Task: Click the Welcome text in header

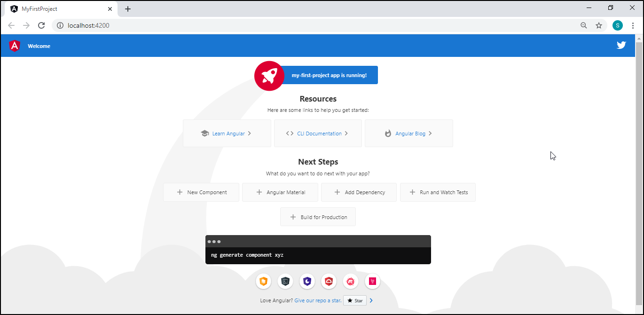Action: tap(39, 46)
